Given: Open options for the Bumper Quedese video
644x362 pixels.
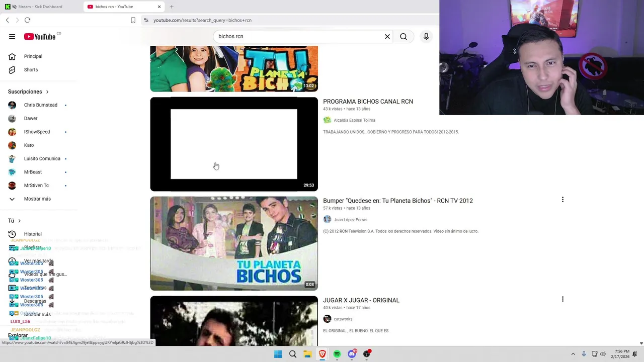Looking at the screenshot, I should (562, 200).
